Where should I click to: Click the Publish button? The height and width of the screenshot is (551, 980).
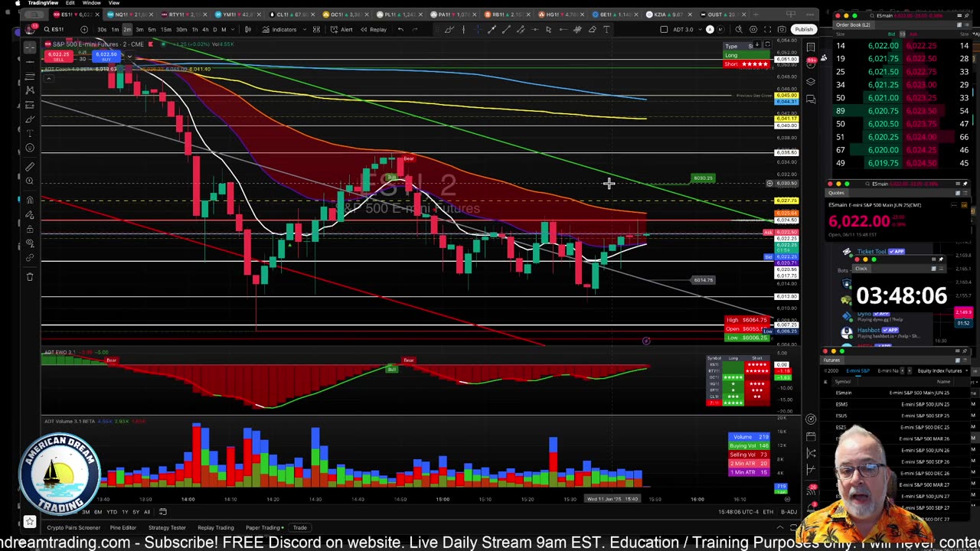(x=803, y=29)
